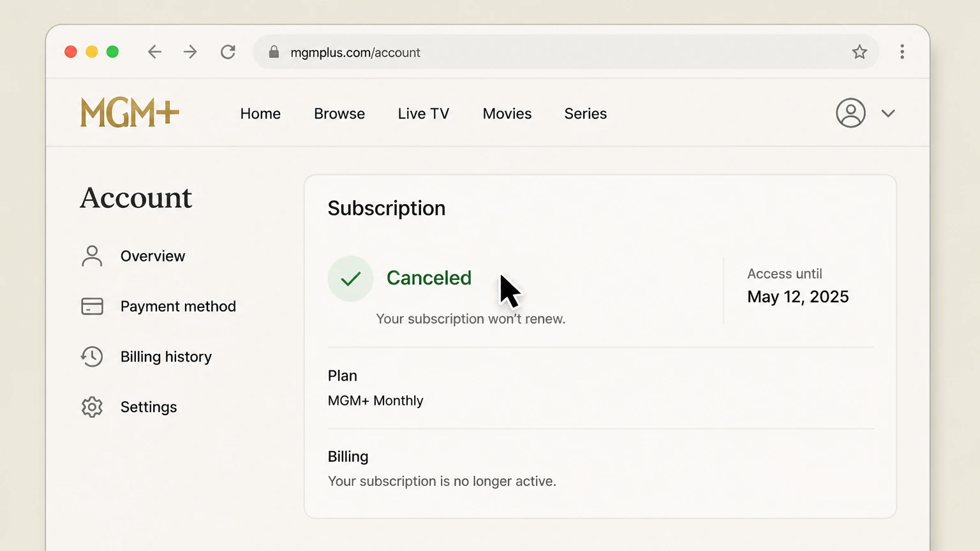
Task: Click the 'MGM+ Monthly' plan value
Action: coord(376,400)
